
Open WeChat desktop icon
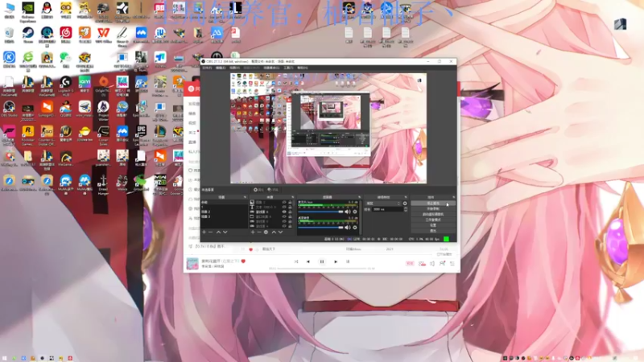(x=66, y=60)
